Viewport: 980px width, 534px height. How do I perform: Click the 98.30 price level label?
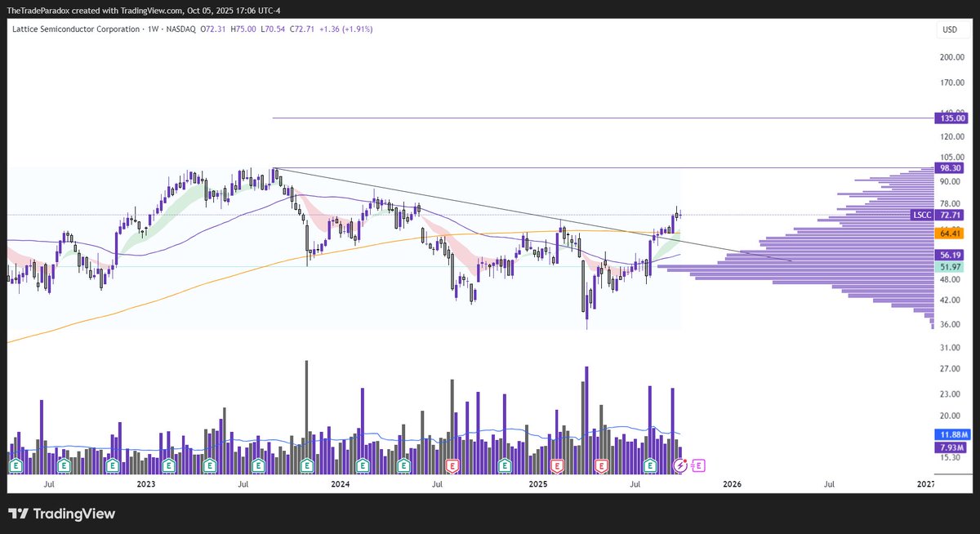[951, 167]
